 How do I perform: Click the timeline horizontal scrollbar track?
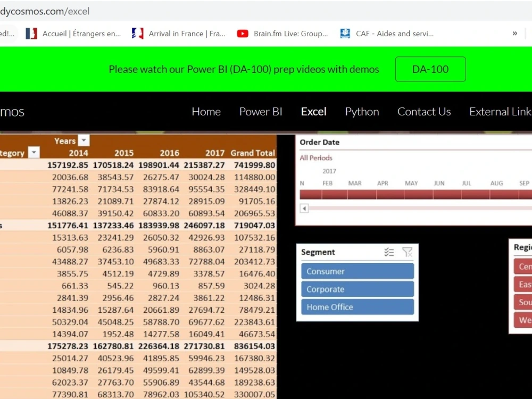tap(420, 209)
